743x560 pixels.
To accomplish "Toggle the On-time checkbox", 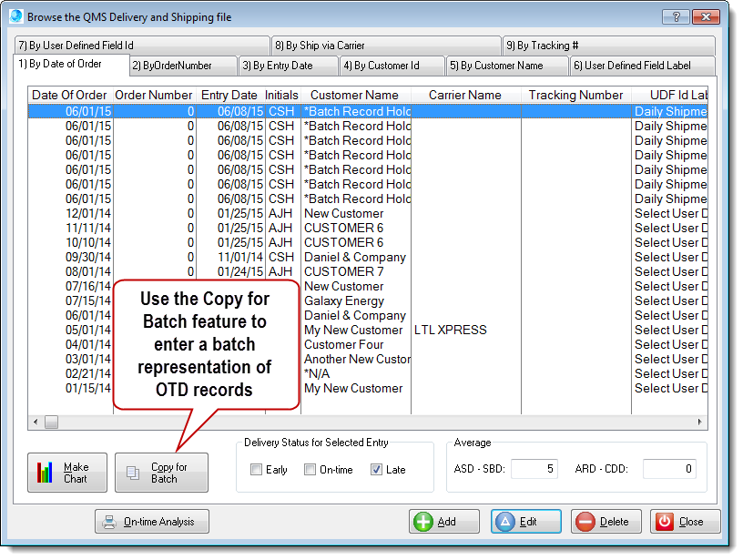I will [310, 470].
